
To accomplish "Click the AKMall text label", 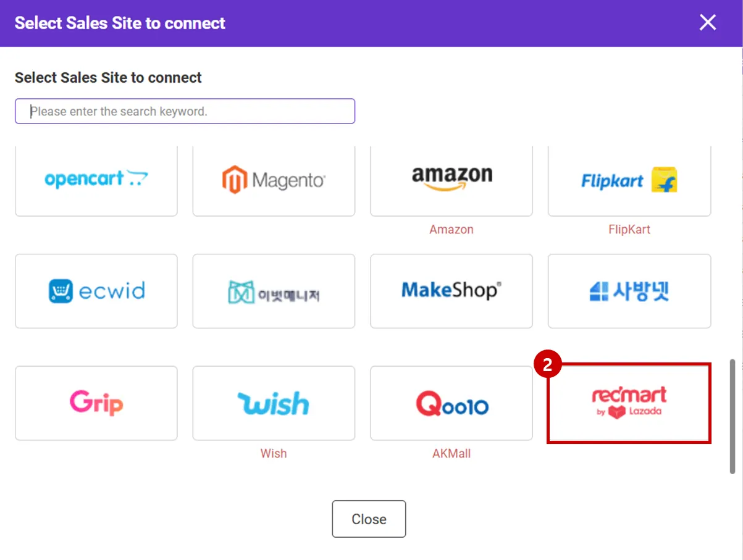I will (451, 454).
